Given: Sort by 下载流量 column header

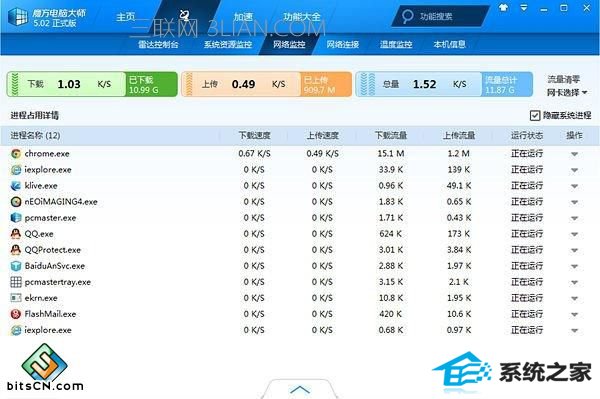Looking at the screenshot, I should (x=391, y=135).
